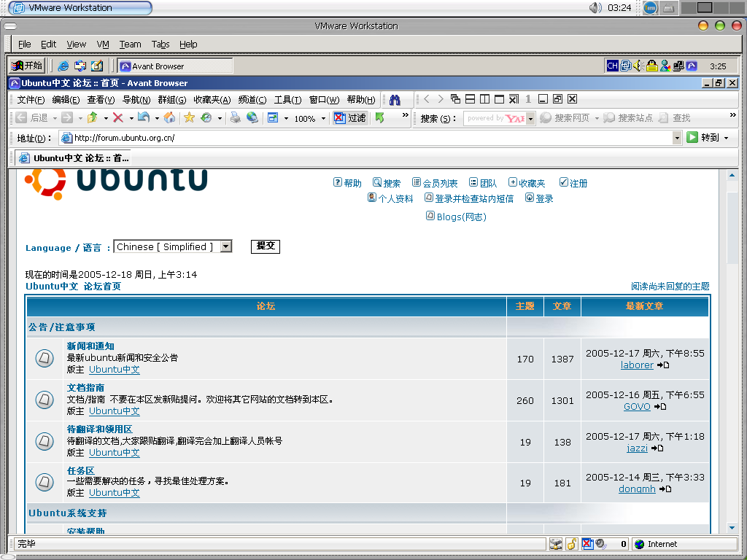Click the page scrollbar down arrow
The height and width of the screenshot is (560, 747).
pos(732,528)
